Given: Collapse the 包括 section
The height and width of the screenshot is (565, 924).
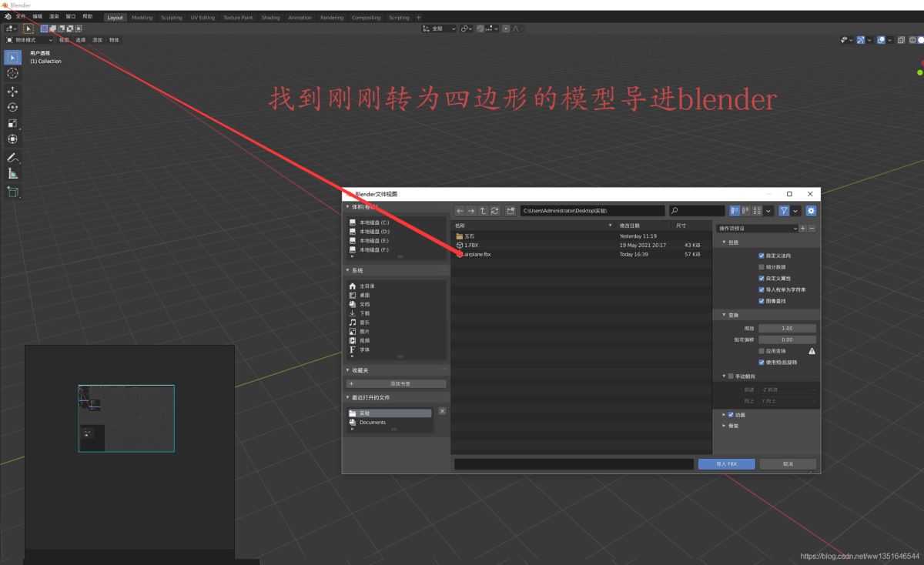Looking at the screenshot, I should [725, 242].
